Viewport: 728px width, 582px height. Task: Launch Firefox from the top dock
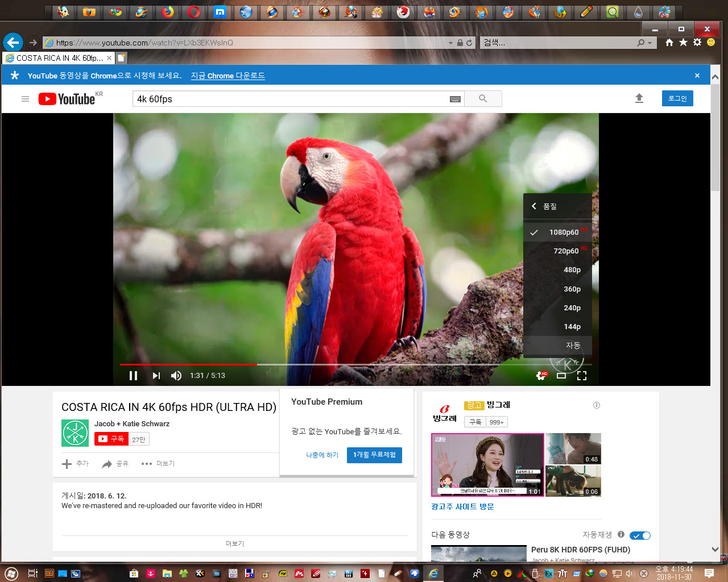[167, 12]
